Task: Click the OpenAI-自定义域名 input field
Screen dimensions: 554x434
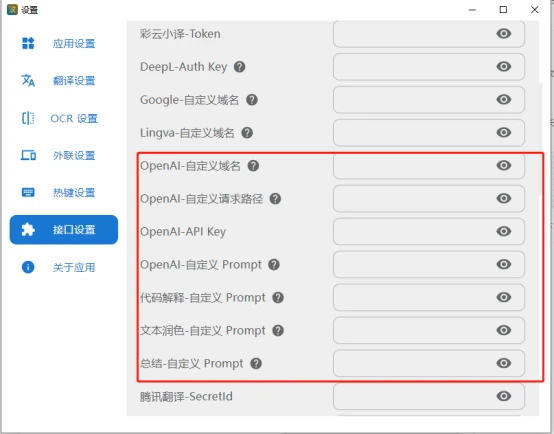Action: click(429, 165)
